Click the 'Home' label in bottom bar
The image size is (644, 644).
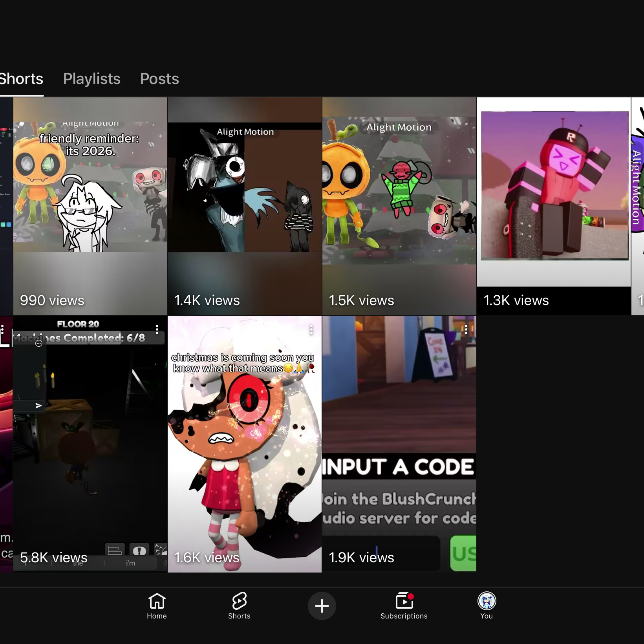tap(157, 616)
